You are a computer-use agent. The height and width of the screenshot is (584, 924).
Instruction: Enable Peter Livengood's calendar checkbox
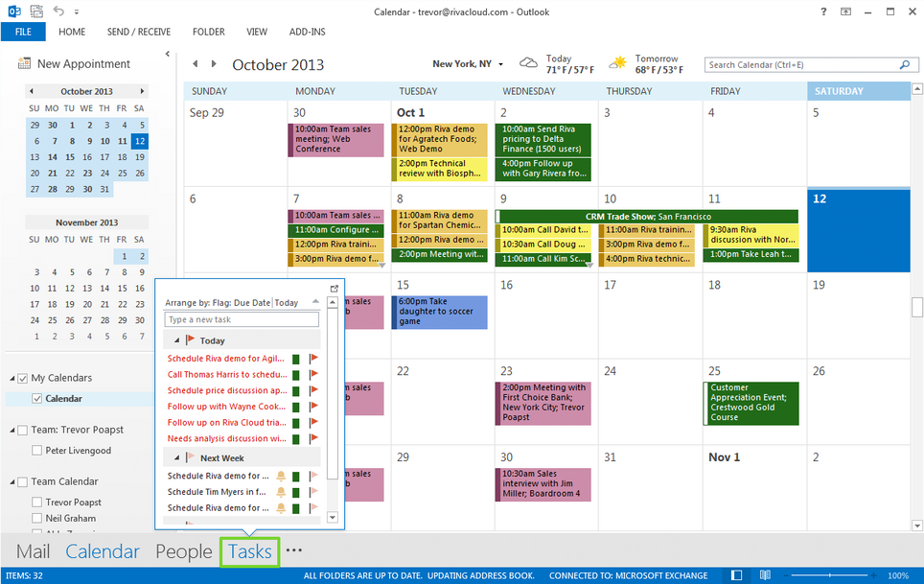coord(37,451)
